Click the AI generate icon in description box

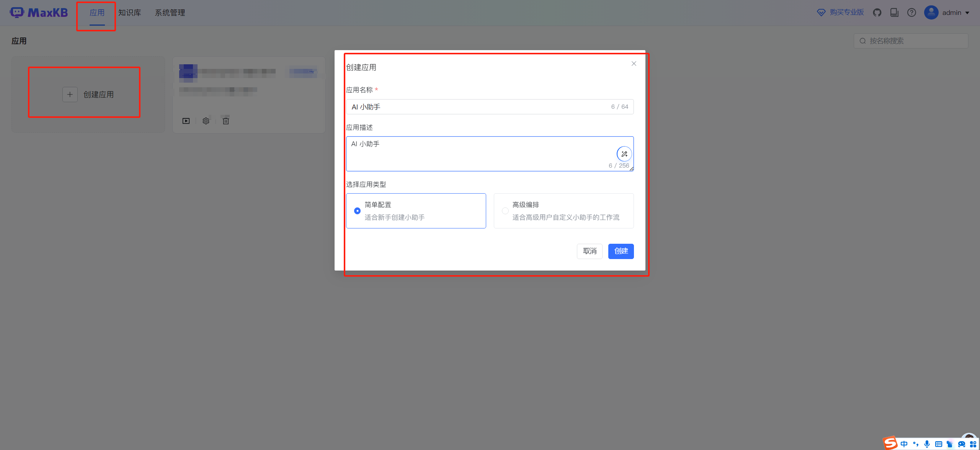[624, 153]
